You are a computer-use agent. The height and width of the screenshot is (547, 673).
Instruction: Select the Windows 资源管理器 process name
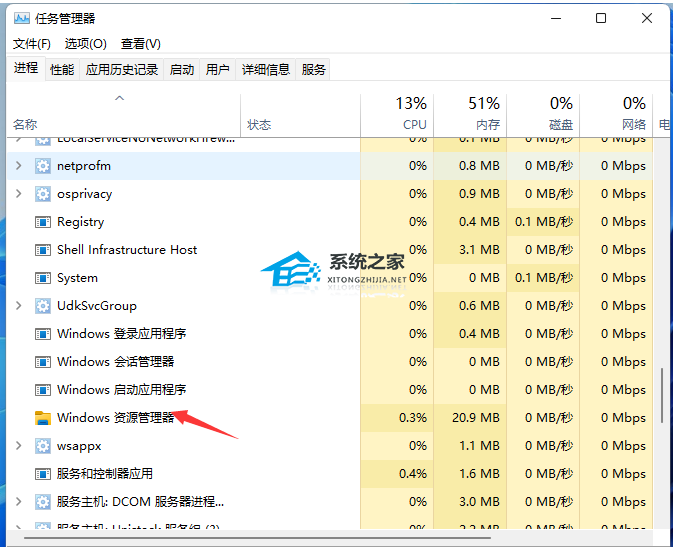click(x=115, y=418)
